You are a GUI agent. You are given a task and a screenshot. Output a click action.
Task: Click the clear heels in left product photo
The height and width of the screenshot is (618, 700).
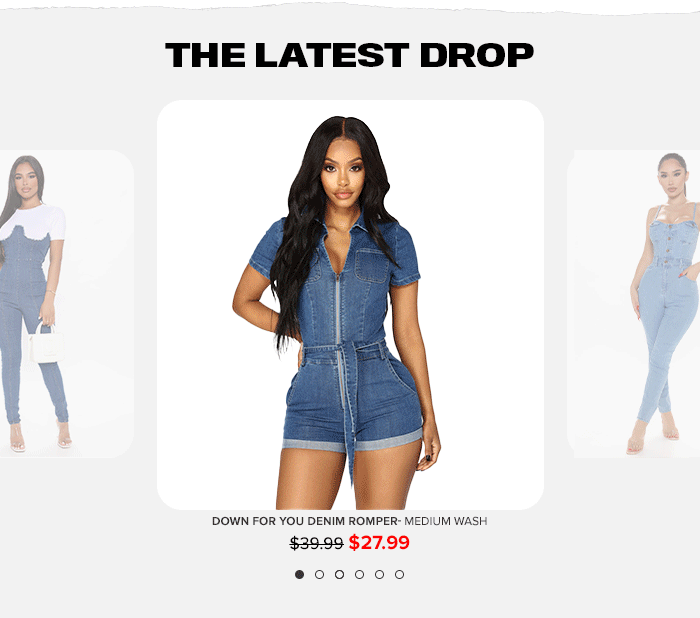(40, 437)
